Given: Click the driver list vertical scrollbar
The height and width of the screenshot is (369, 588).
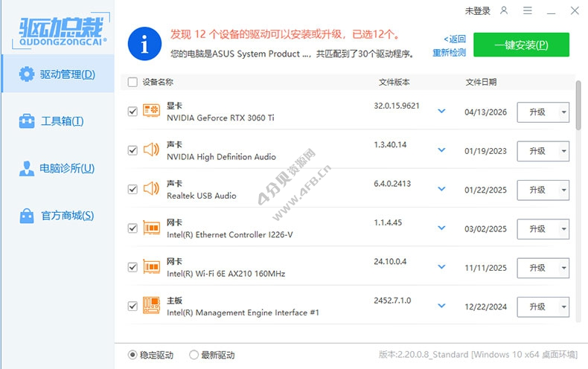Looking at the screenshot, I should pyautogui.click(x=578, y=106).
